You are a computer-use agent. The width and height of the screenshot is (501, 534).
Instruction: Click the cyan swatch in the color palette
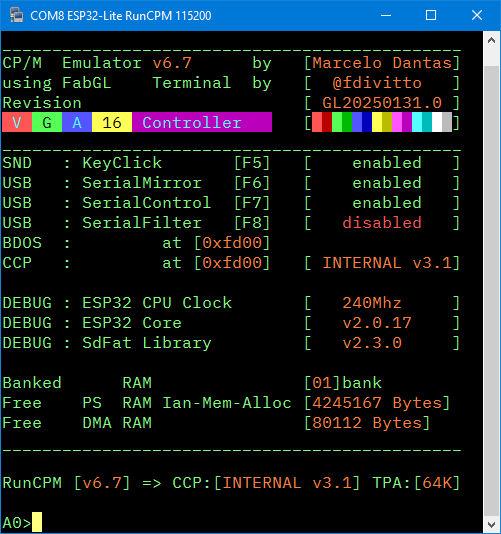[417, 122]
